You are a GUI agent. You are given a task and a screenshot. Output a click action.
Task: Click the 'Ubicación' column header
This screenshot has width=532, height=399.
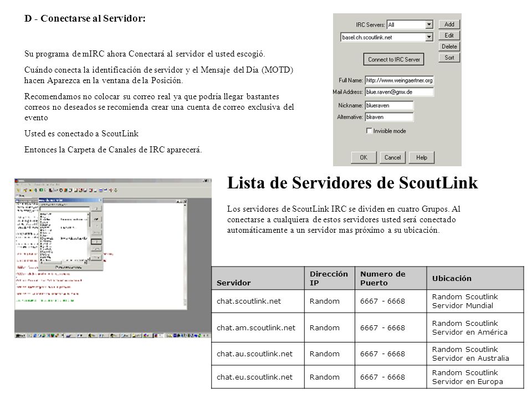475,278
